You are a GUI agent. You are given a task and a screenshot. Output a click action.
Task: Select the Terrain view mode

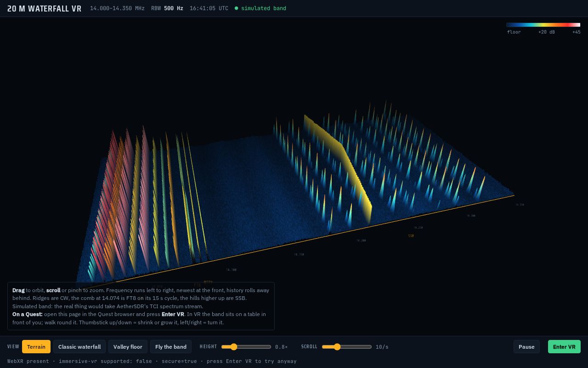pos(36,346)
